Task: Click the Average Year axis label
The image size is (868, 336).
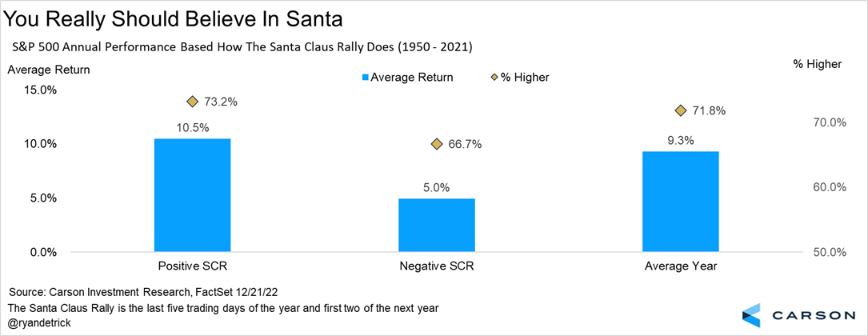Action: (681, 265)
